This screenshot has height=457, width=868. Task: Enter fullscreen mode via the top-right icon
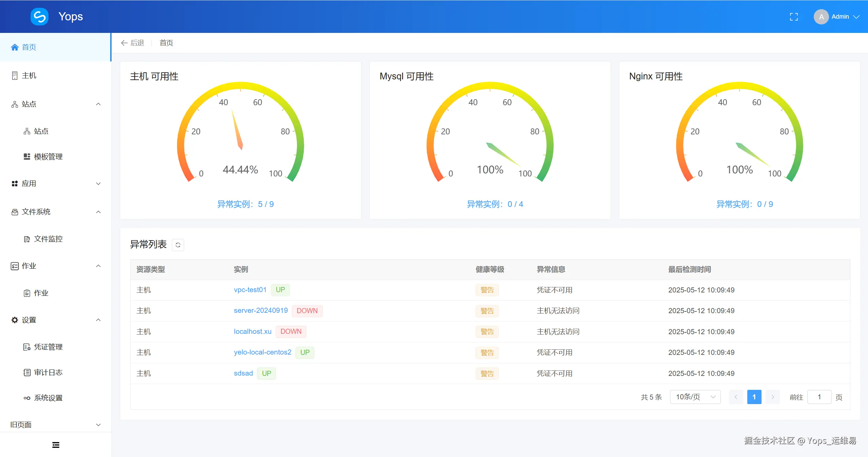(x=794, y=16)
